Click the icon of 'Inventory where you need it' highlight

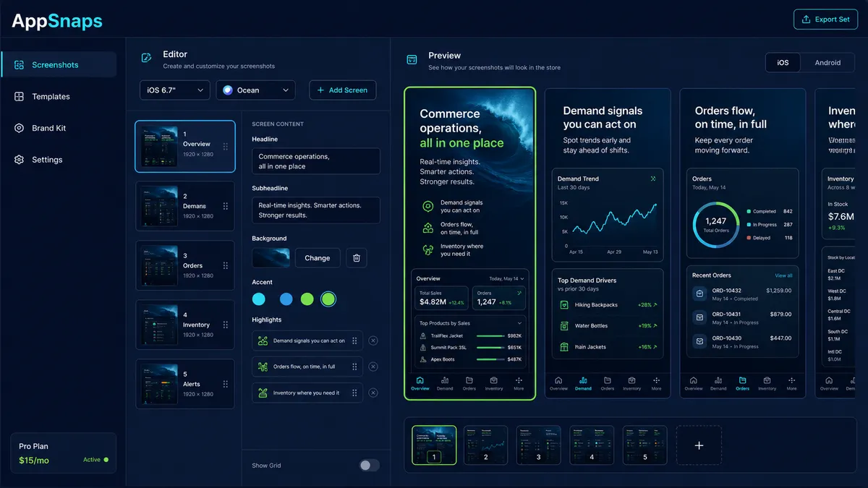[x=263, y=393]
